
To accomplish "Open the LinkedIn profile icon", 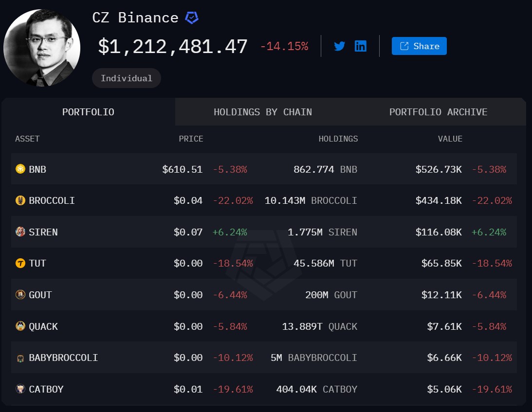I will pyautogui.click(x=361, y=46).
